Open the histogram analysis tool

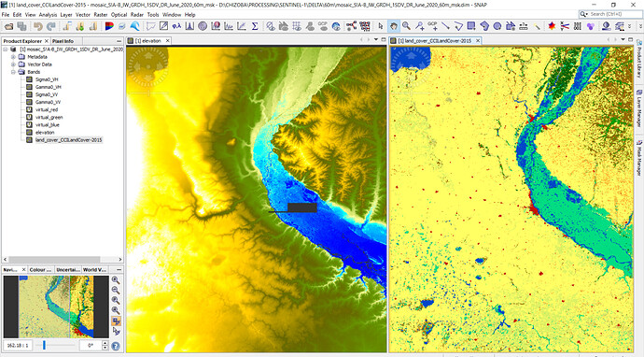[189, 26]
